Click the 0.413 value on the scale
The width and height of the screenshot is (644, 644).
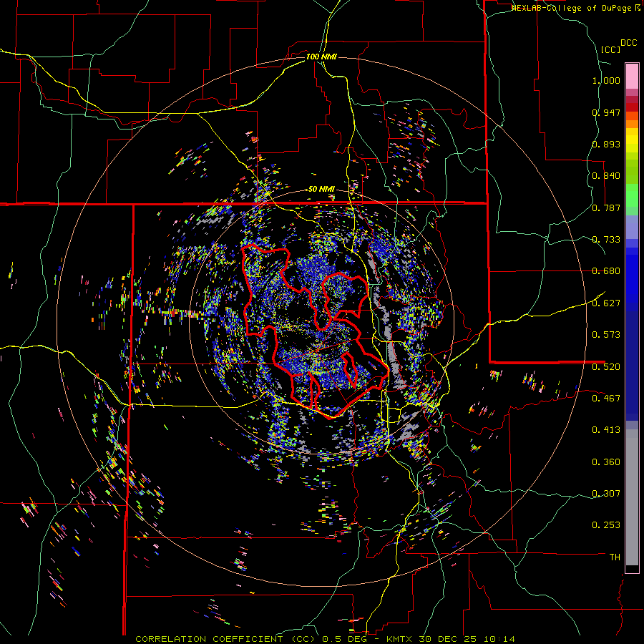pyautogui.click(x=606, y=430)
